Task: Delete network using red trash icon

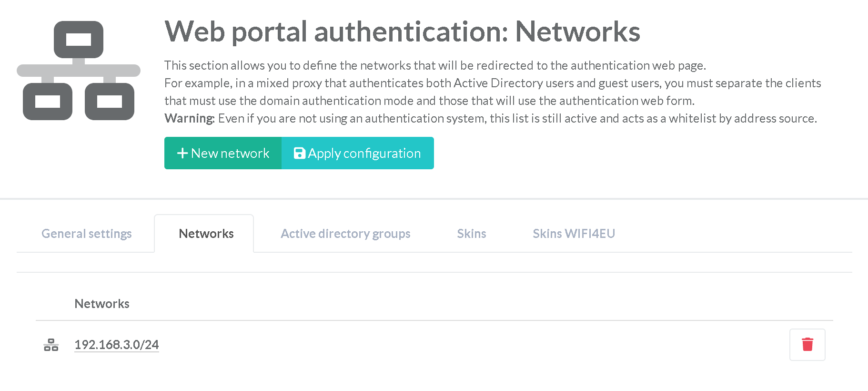Action: [807, 344]
